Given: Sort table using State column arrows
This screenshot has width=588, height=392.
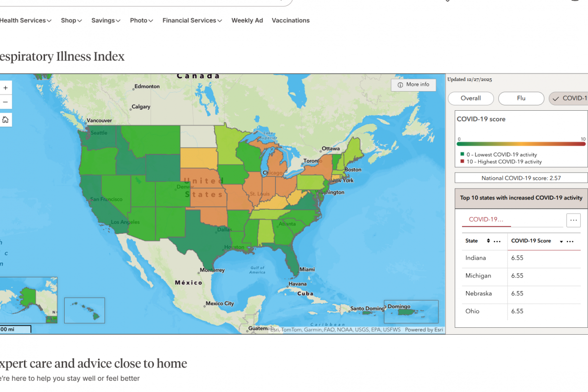Looking at the screenshot, I should pos(488,241).
